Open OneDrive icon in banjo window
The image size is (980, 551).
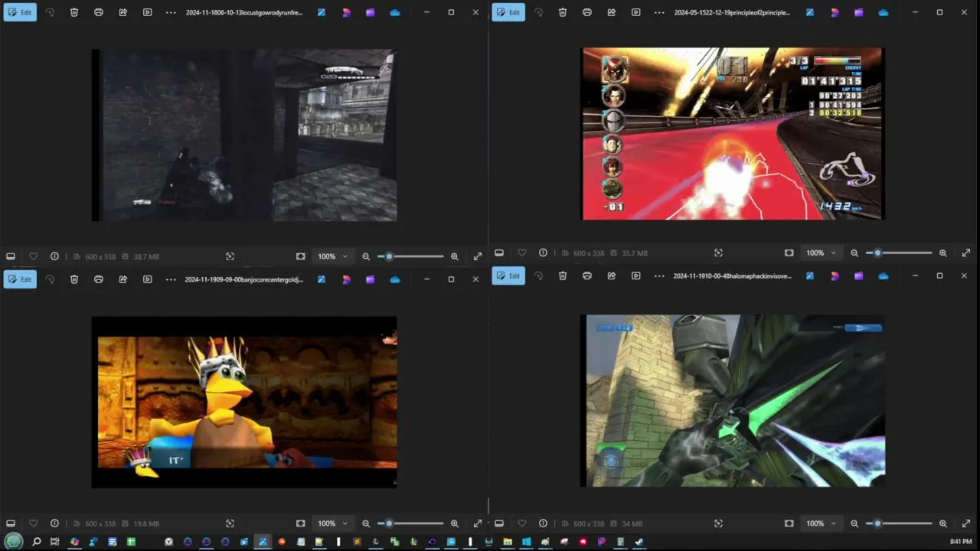pos(395,279)
